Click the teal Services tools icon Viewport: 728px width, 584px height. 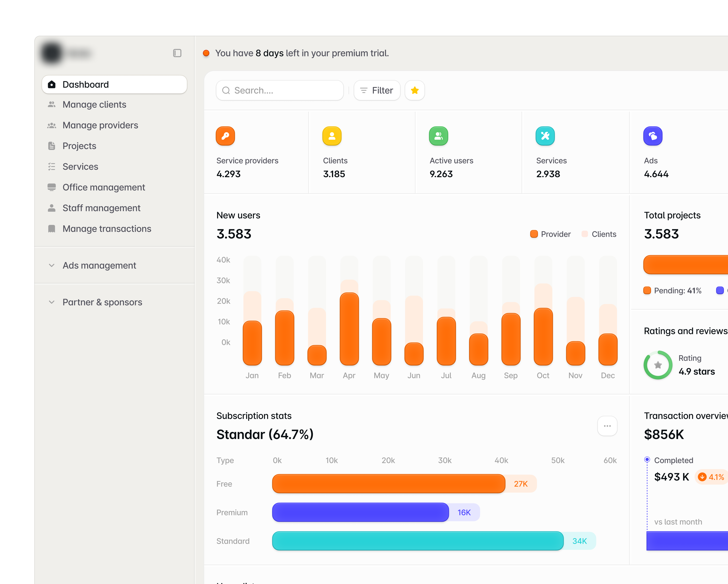tap(545, 136)
